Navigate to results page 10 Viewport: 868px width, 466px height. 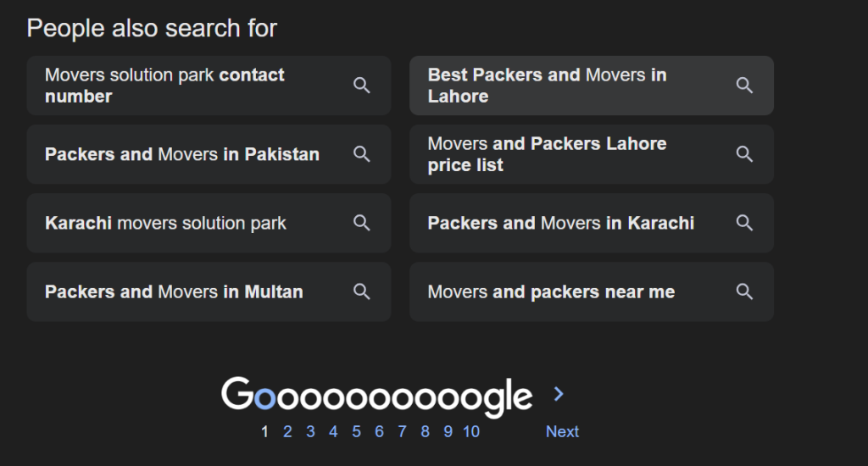[x=471, y=432]
